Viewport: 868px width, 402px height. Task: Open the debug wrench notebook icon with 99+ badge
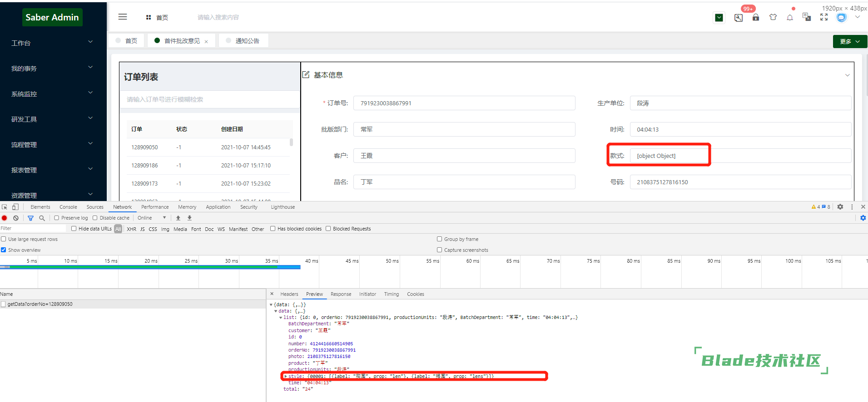(739, 18)
